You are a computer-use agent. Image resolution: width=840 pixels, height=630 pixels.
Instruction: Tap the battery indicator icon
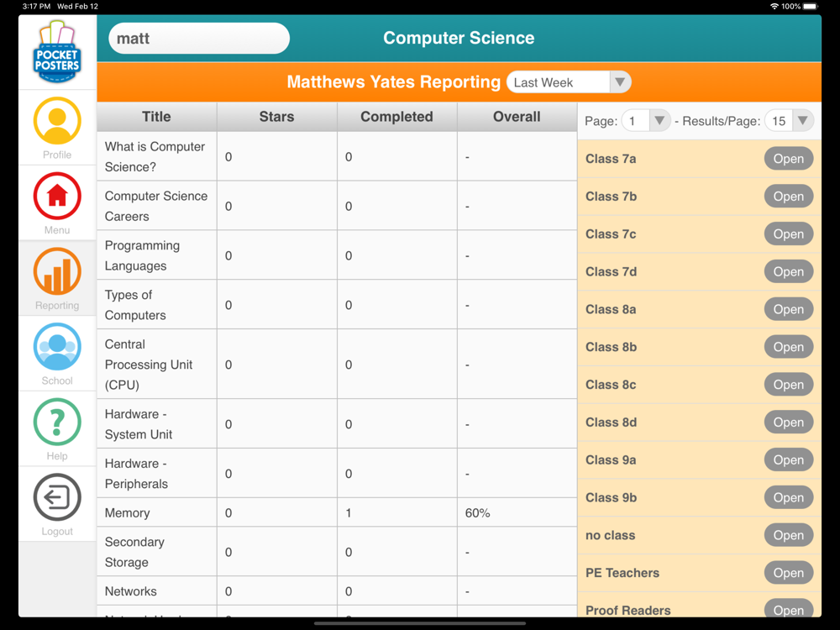[811, 7]
